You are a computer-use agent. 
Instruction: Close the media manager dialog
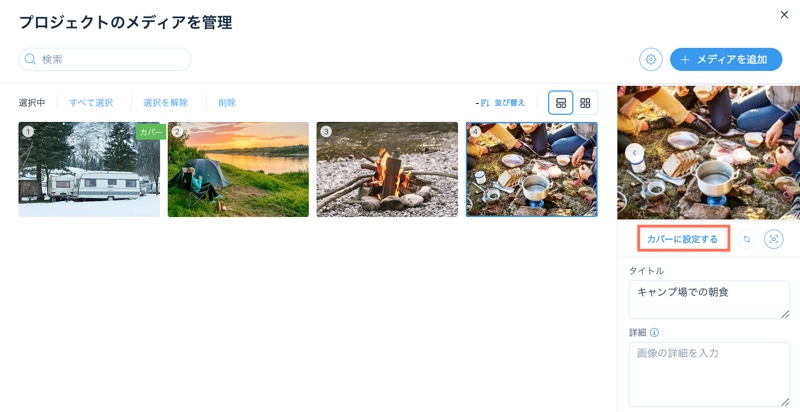[784, 15]
